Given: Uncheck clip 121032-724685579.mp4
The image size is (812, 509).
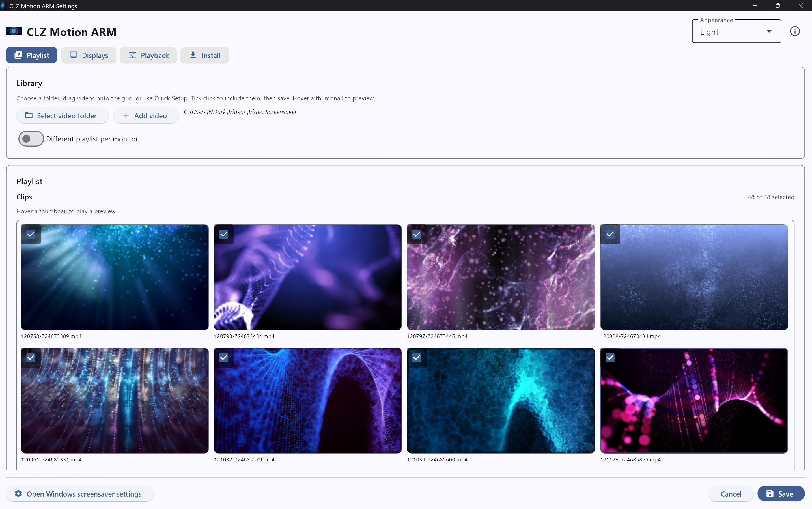Looking at the screenshot, I should tap(224, 358).
